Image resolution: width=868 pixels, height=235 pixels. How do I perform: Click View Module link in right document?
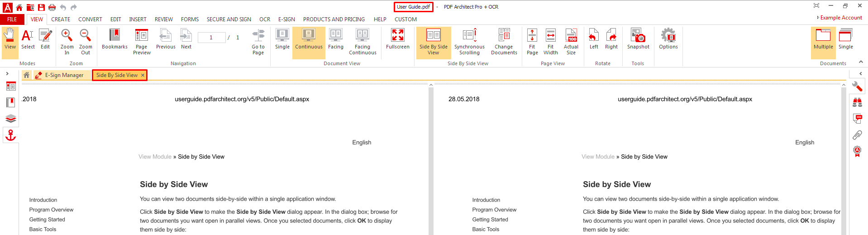tap(598, 157)
